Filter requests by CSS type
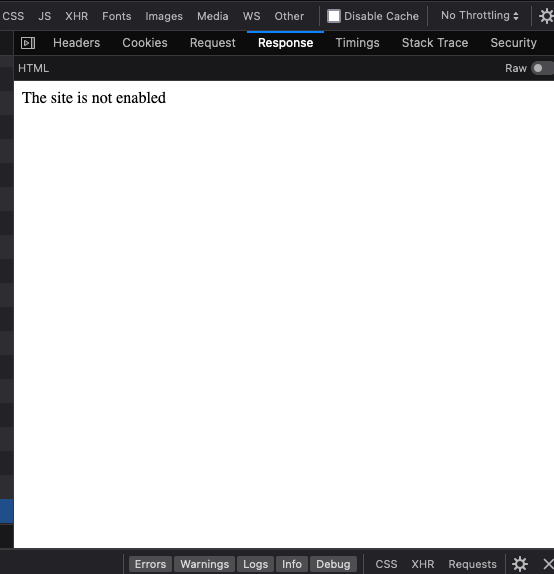Image resolution: width=554 pixels, height=574 pixels. click(13, 16)
